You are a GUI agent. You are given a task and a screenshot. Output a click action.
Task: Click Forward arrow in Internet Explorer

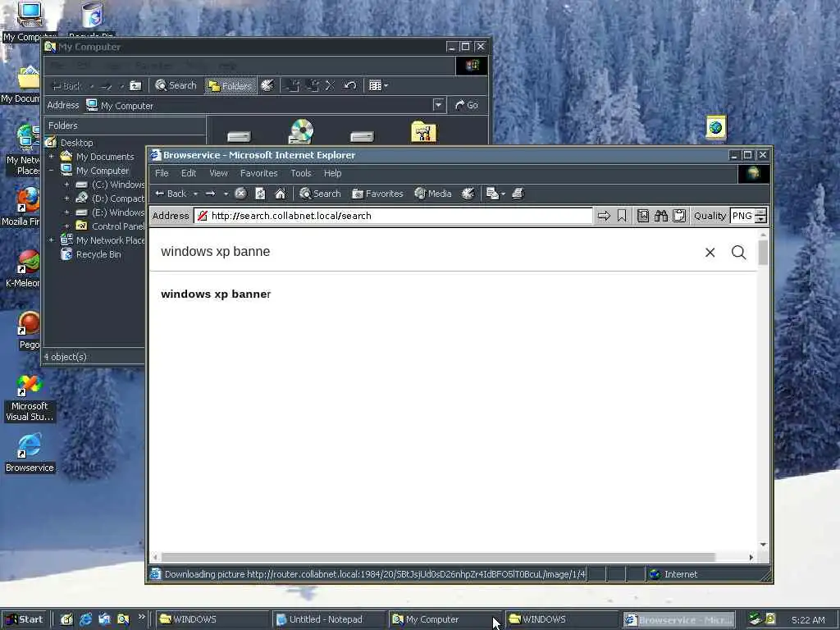(211, 194)
